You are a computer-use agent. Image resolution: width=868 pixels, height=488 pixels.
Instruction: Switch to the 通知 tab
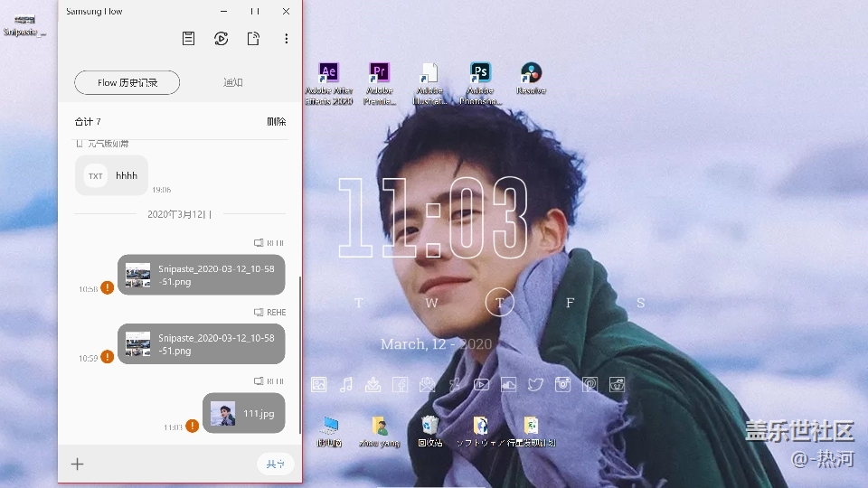[233, 82]
